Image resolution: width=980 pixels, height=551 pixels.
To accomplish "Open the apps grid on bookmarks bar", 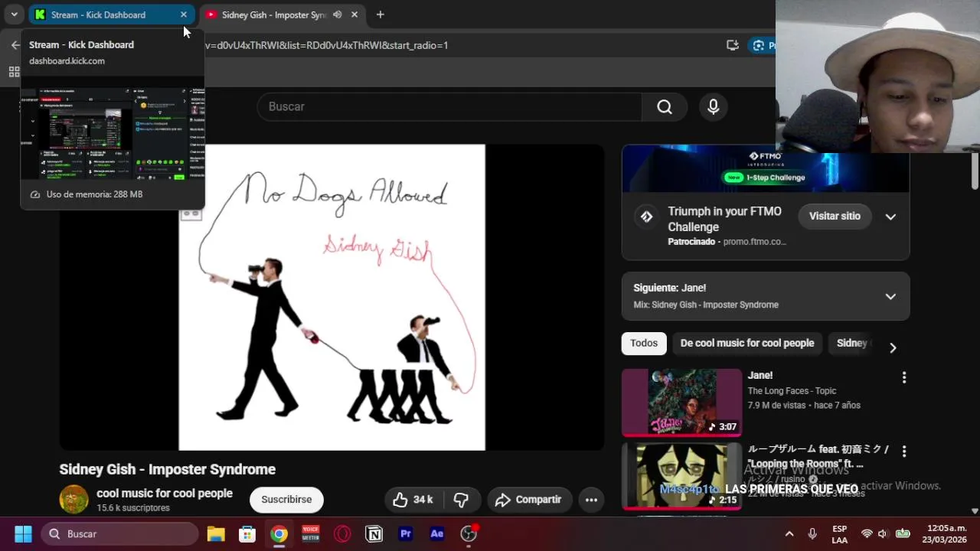I will [14, 72].
